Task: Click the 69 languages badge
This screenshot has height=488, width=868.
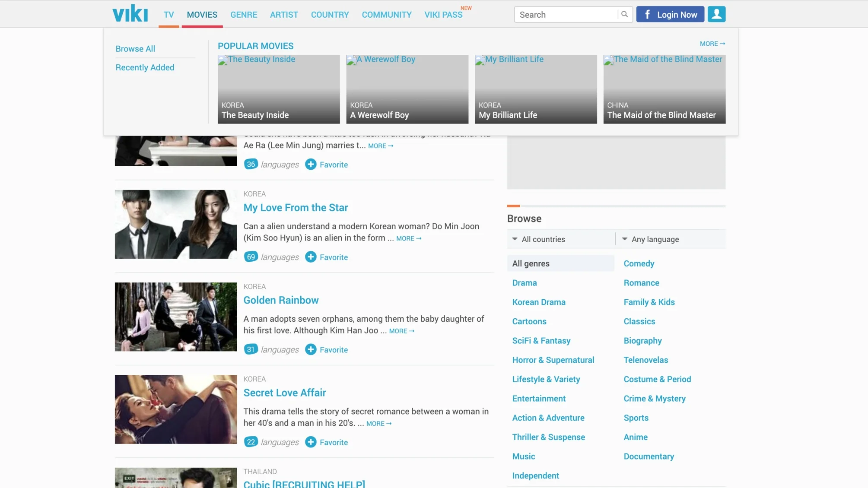Action: 251,257
